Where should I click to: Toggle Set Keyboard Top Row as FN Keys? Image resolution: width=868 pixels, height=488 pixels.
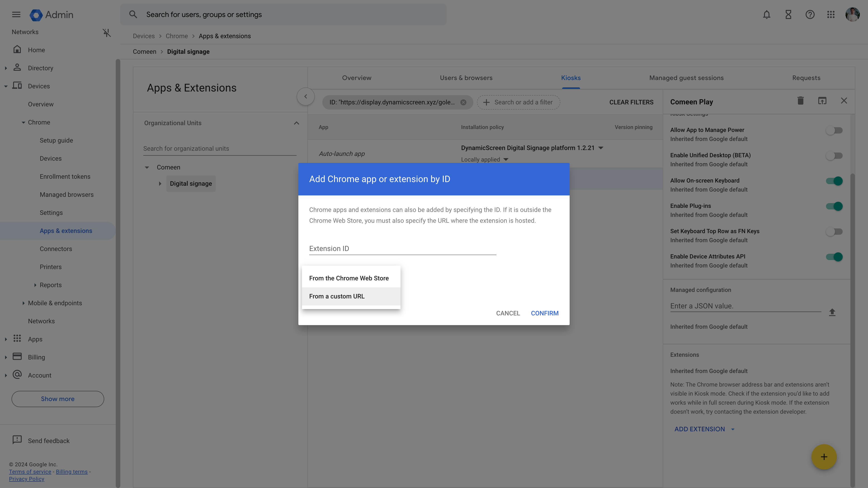coord(834,232)
